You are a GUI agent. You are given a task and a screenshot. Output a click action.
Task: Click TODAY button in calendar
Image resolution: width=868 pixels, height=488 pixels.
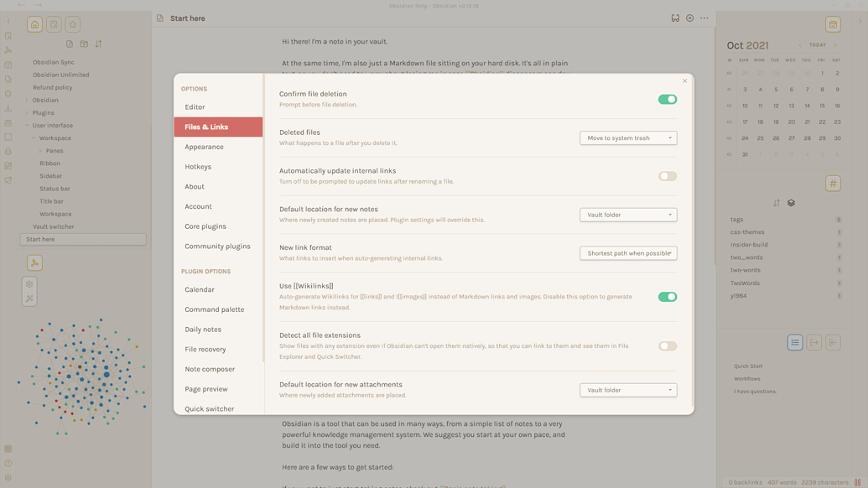[817, 44]
